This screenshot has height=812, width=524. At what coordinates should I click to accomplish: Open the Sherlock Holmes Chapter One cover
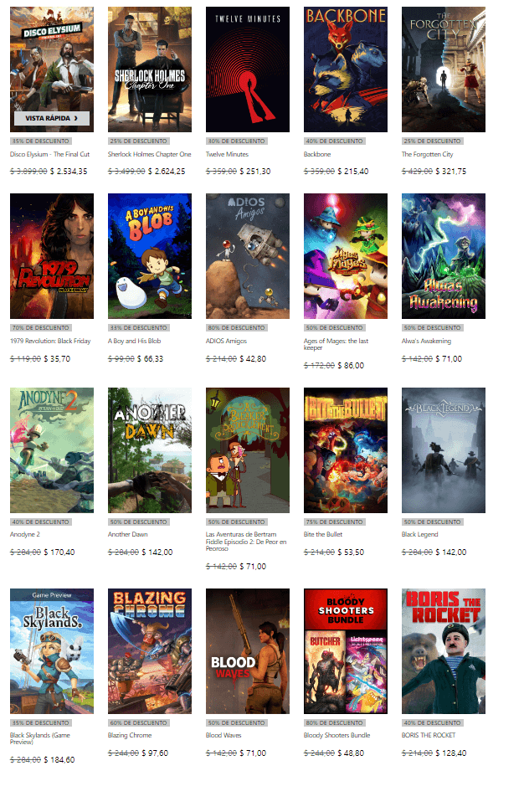click(x=150, y=69)
